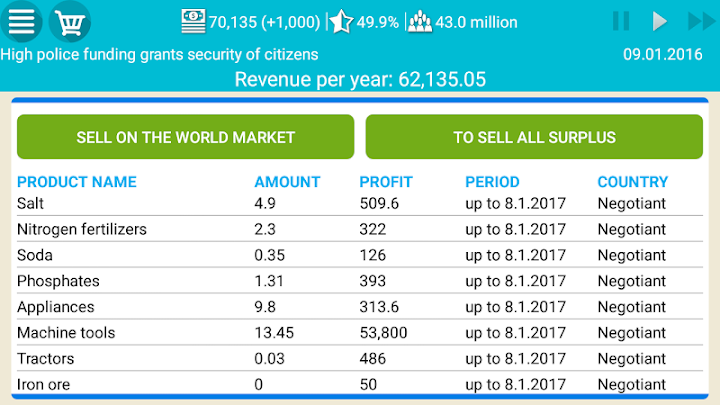The height and width of the screenshot is (405, 720).
Task: Tap the police funding news ticker
Action: click(x=160, y=54)
